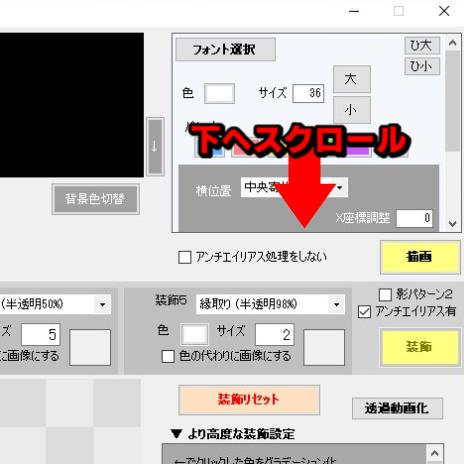The image size is (464, 464).
Task: Click the フォント選択 button
Action: (x=225, y=50)
